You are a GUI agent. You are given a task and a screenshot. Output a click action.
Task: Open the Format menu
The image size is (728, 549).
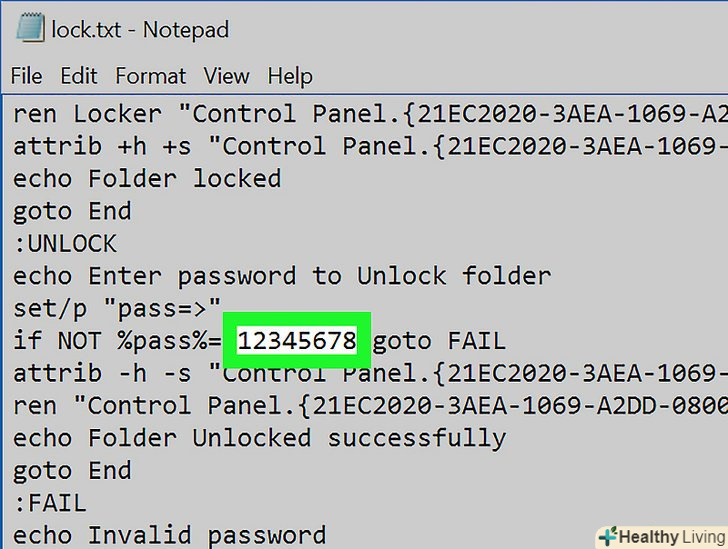pyautogui.click(x=150, y=76)
